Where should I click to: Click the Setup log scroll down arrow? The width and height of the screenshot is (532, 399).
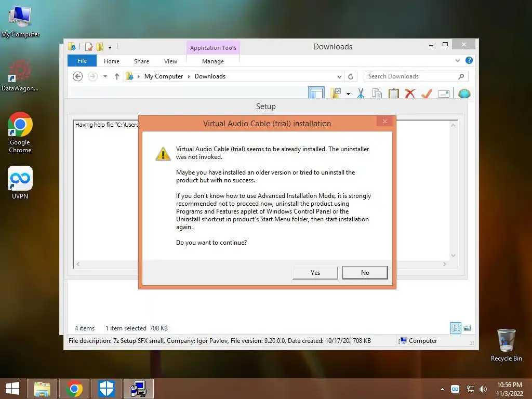click(x=453, y=255)
